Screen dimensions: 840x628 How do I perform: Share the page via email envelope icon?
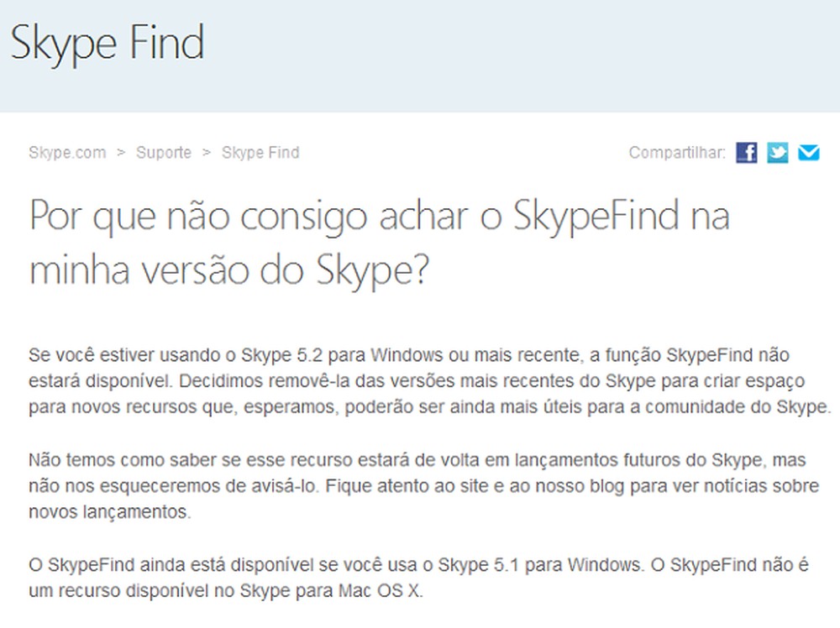tap(809, 153)
